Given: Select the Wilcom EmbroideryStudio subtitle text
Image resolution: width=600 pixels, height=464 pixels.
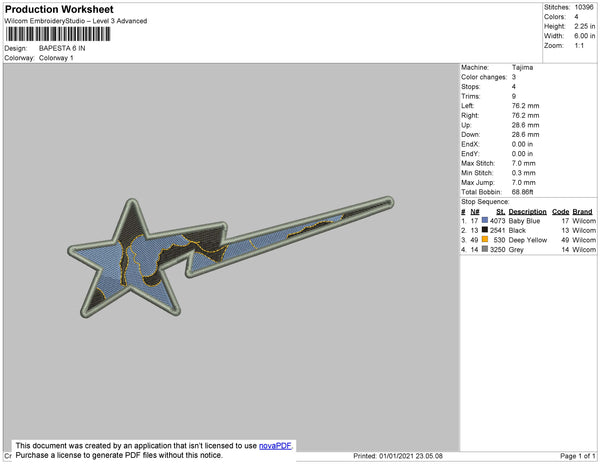Looking at the screenshot, I should 76,21.
